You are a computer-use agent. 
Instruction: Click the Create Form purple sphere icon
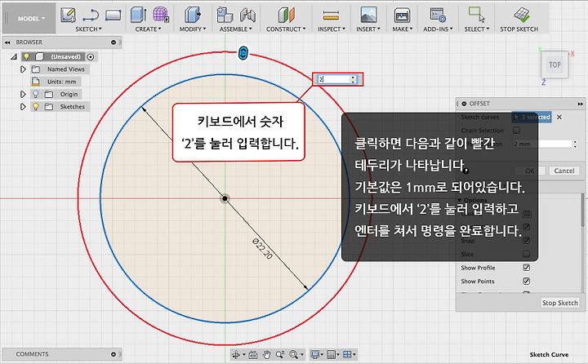pyautogui.click(x=161, y=15)
